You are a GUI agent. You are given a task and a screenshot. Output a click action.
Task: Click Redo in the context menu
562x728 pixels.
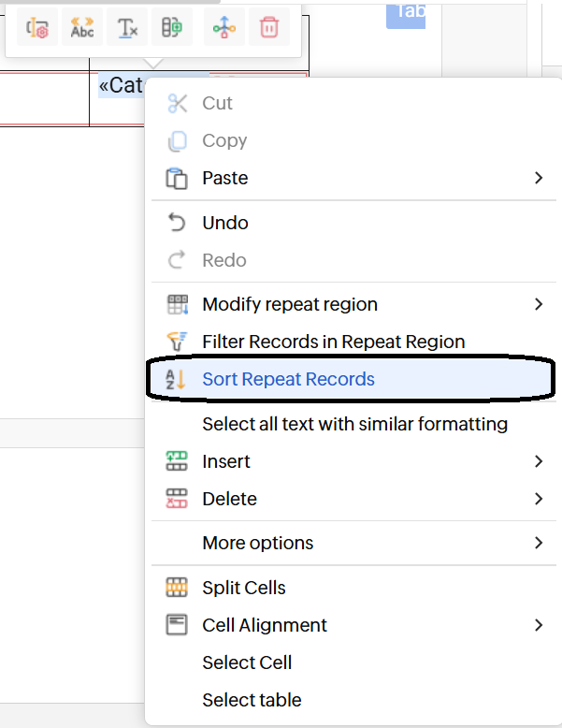coord(224,260)
